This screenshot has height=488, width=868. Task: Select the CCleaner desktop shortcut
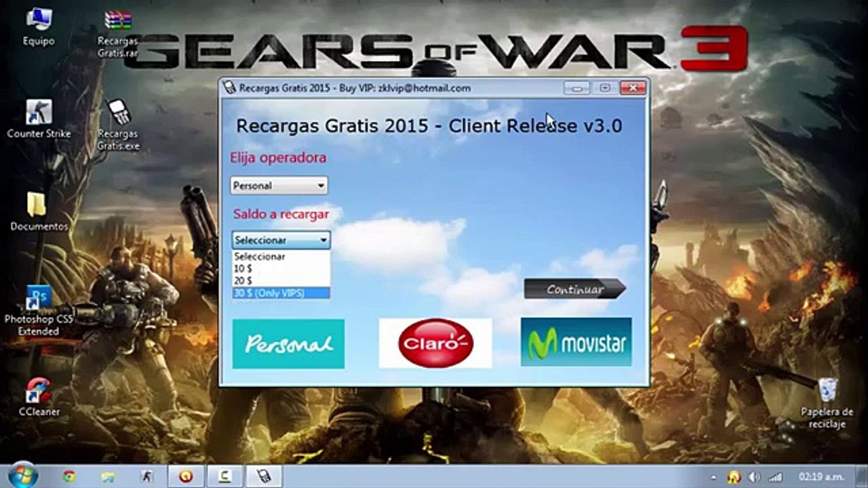tap(39, 396)
